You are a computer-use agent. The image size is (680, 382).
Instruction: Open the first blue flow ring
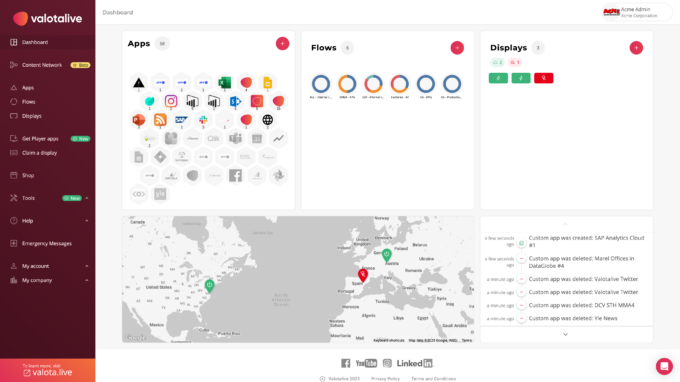pos(321,84)
